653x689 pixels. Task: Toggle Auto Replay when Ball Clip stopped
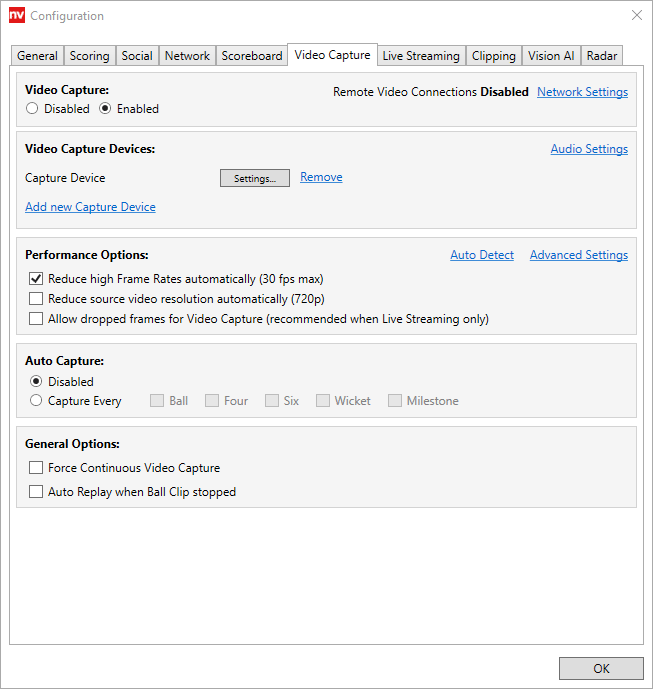click(37, 492)
